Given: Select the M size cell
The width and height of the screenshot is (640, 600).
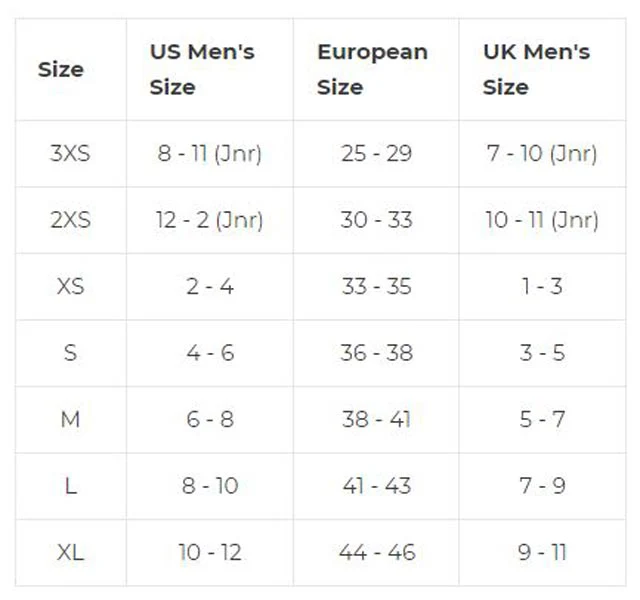Looking at the screenshot, I should [70, 419].
